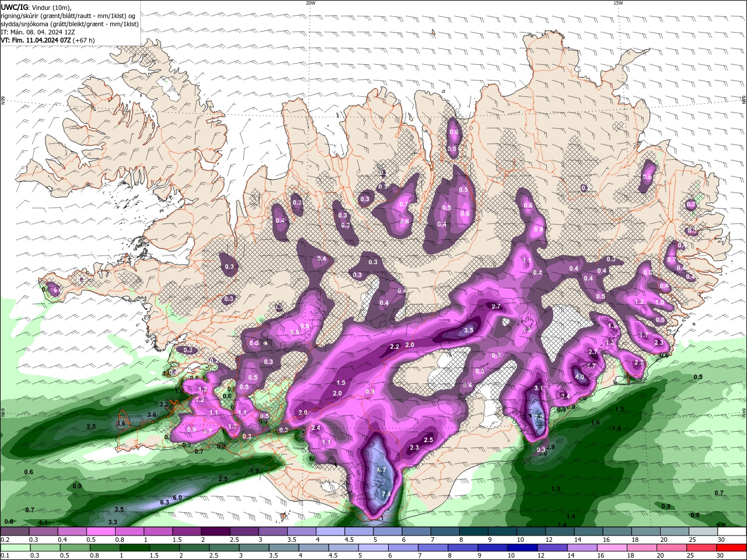Viewport: 747px width, 560px height.
Task: Select the palest green lower swatch at 0.1
Action: [15, 548]
